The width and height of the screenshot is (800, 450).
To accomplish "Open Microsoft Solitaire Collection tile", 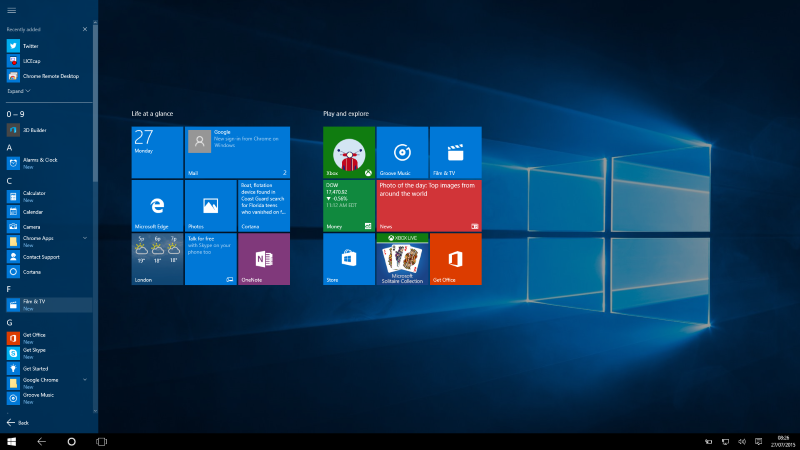I will (402, 259).
